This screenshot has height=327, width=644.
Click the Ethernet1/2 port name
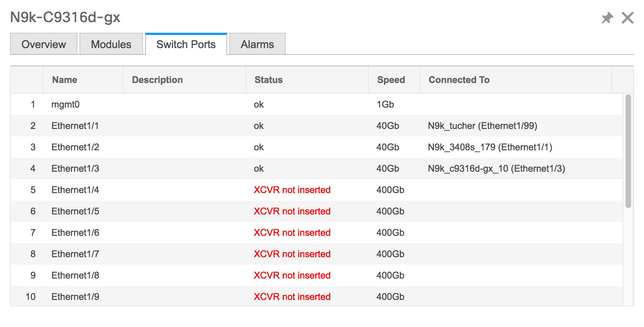[x=75, y=147]
